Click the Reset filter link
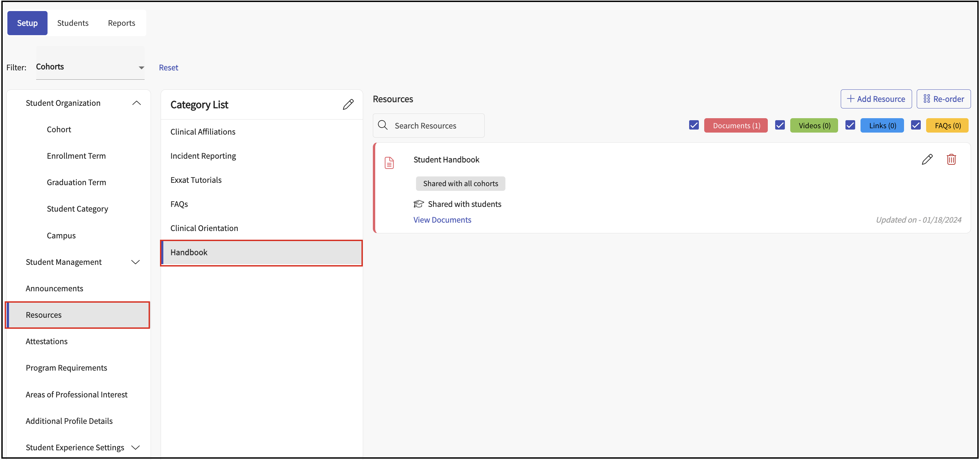The width and height of the screenshot is (980, 460). point(168,67)
